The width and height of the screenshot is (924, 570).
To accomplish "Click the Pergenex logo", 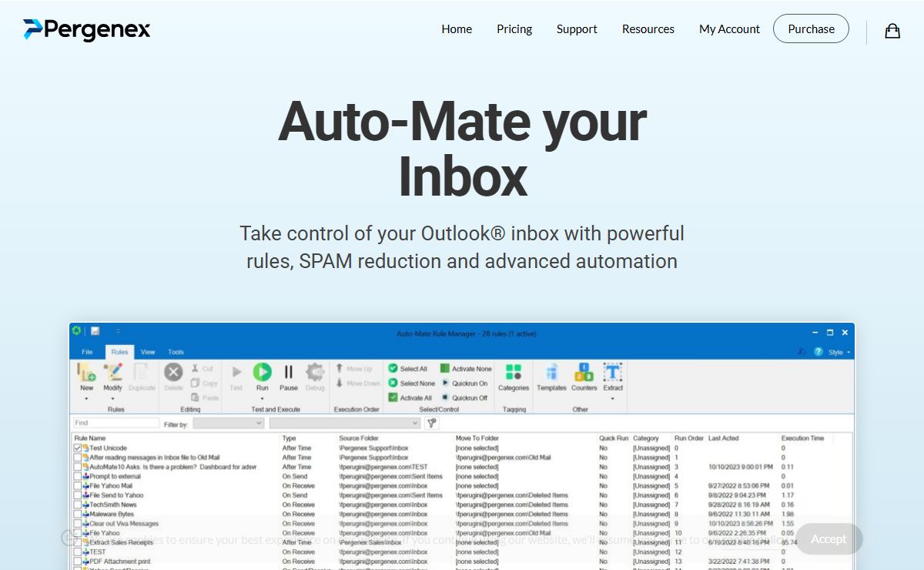I will [x=87, y=29].
